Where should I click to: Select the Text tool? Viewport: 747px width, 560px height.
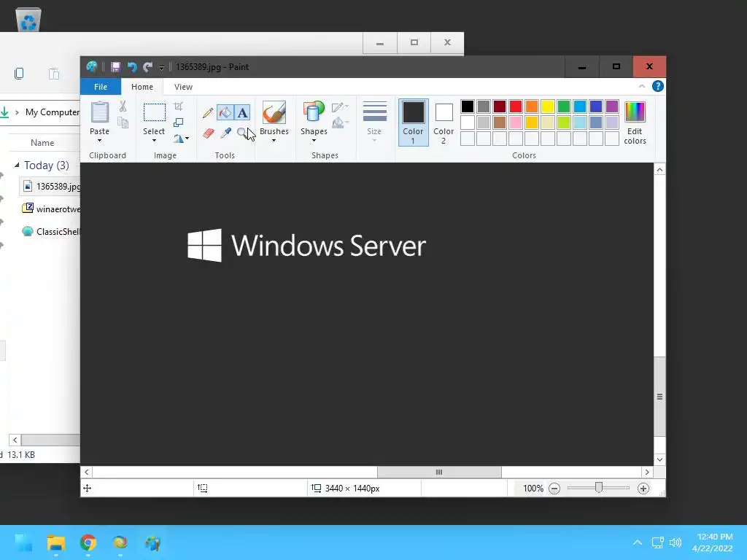[242, 112]
